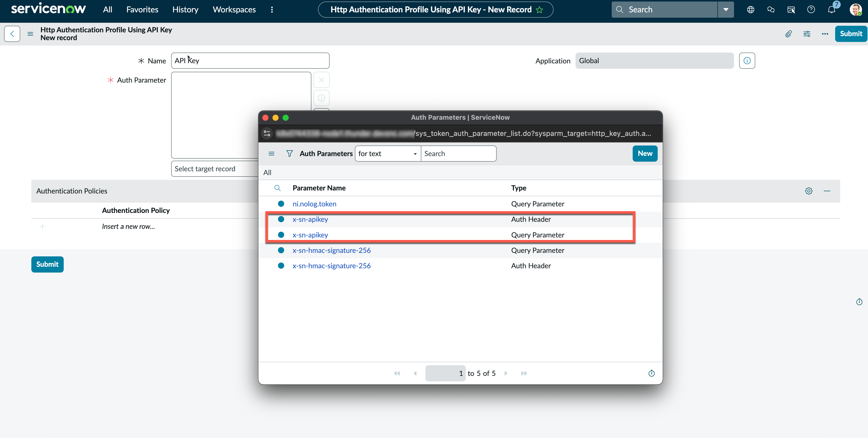This screenshot has width=868, height=438.
Task: Open the impersonation/window tool icon in header
Action: point(791,9)
